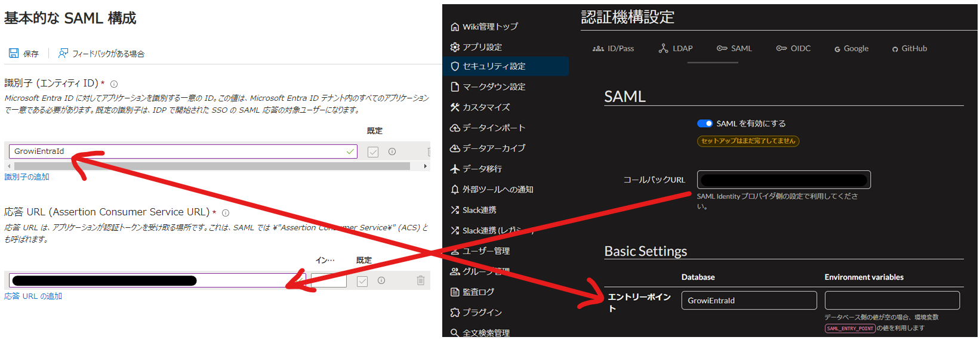The height and width of the screenshot is (340, 980).
Task: Click the save disk icon in Azure
Action: click(x=14, y=53)
